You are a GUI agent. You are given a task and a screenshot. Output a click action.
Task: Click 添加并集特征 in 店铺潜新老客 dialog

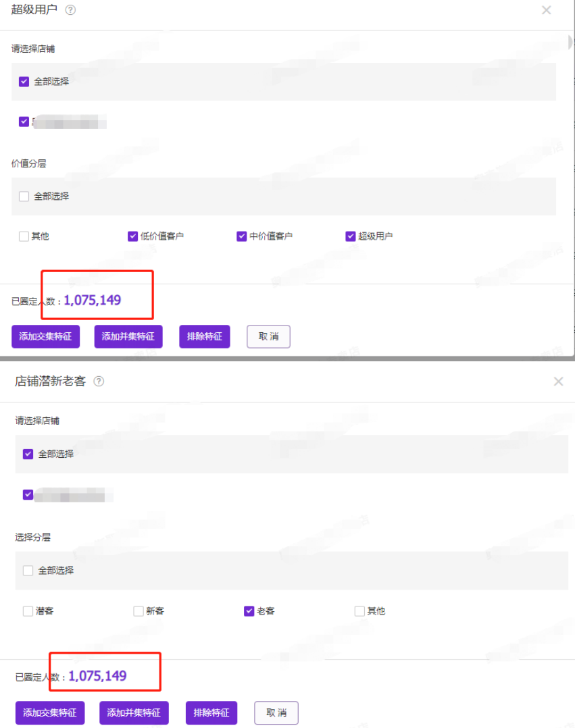tap(134, 712)
